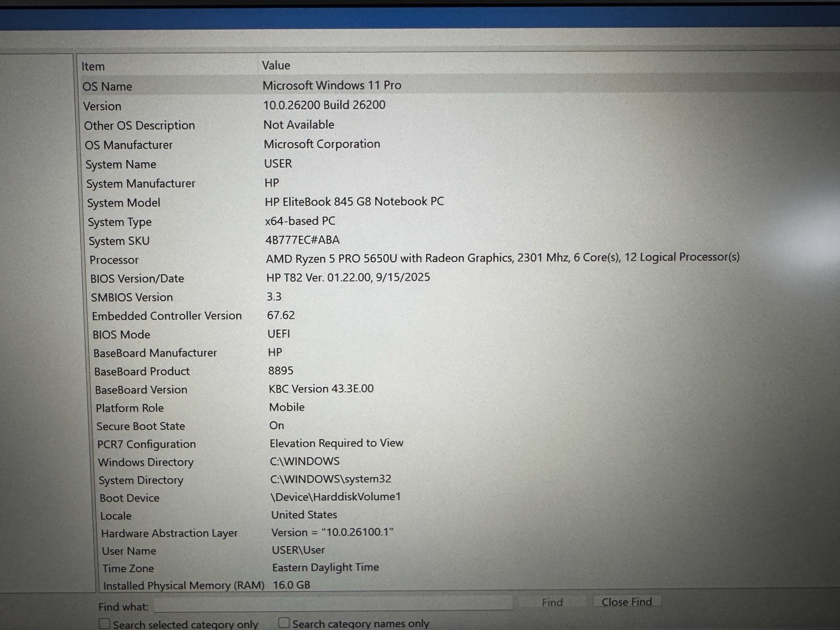Click '\Device\HarddiskVolume1' value

[336, 497]
